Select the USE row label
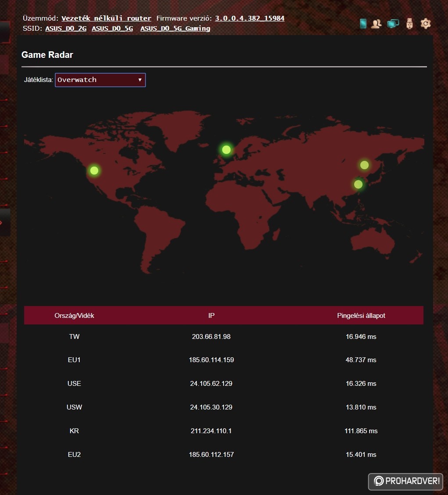 (74, 384)
